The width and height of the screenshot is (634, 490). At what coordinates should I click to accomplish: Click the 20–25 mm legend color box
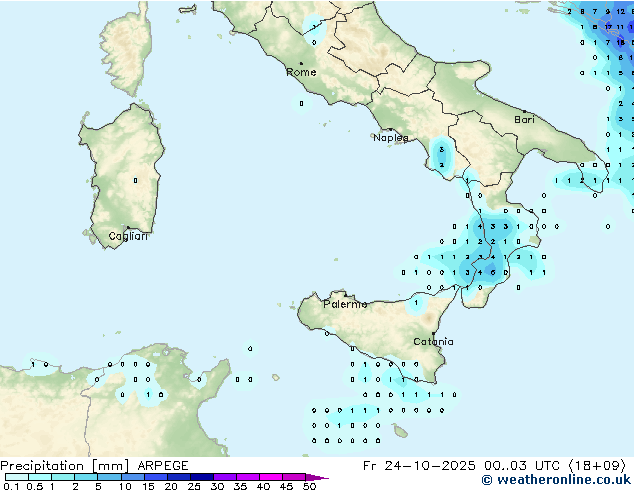pyautogui.click(x=178, y=477)
